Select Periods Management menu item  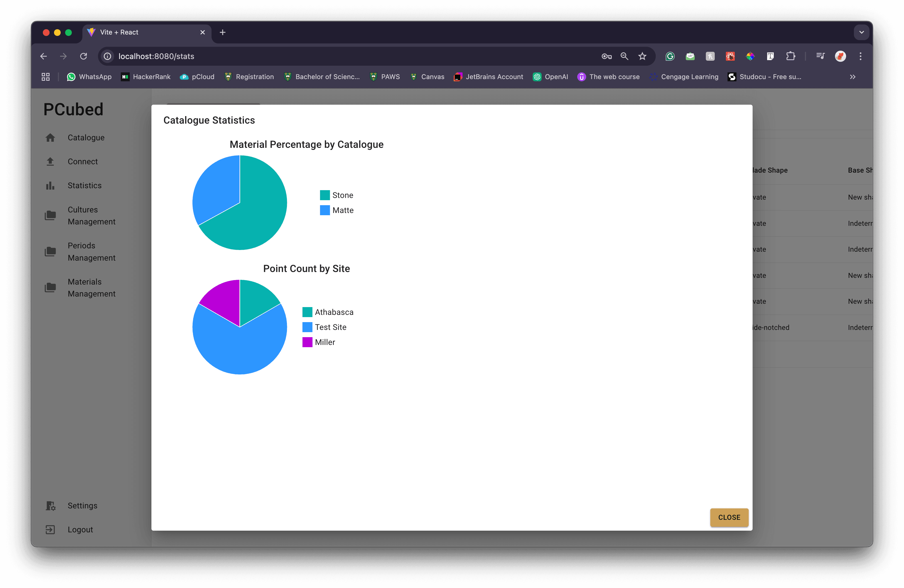pyautogui.click(x=91, y=251)
